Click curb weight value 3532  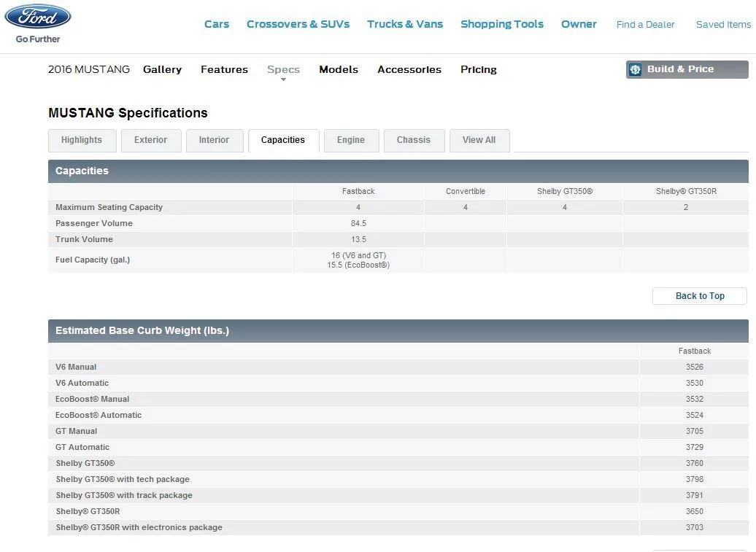[694, 399]
